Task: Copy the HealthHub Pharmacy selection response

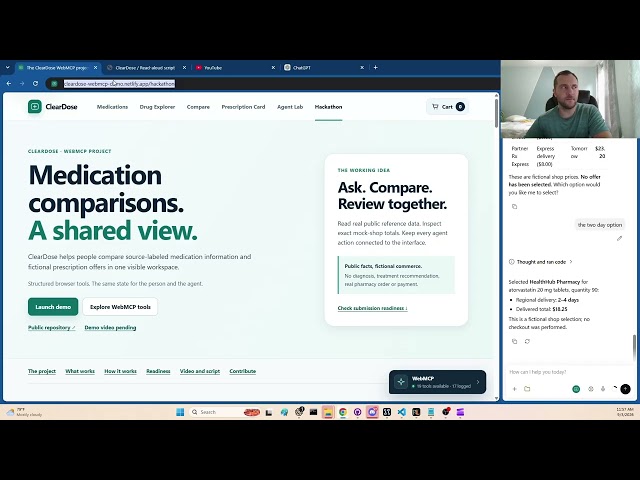Action: tap(514, 341)
